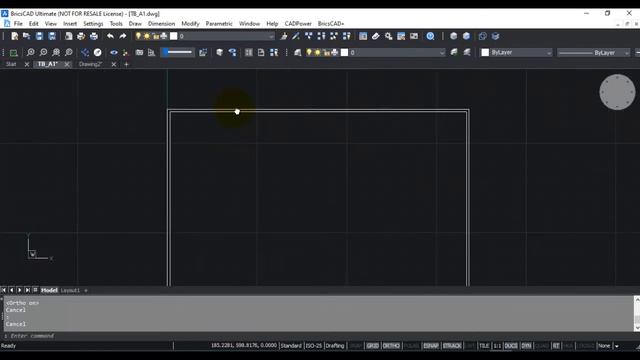Open 1:1 annotation scale in status bar
The image size is (640, 360).
497,346
